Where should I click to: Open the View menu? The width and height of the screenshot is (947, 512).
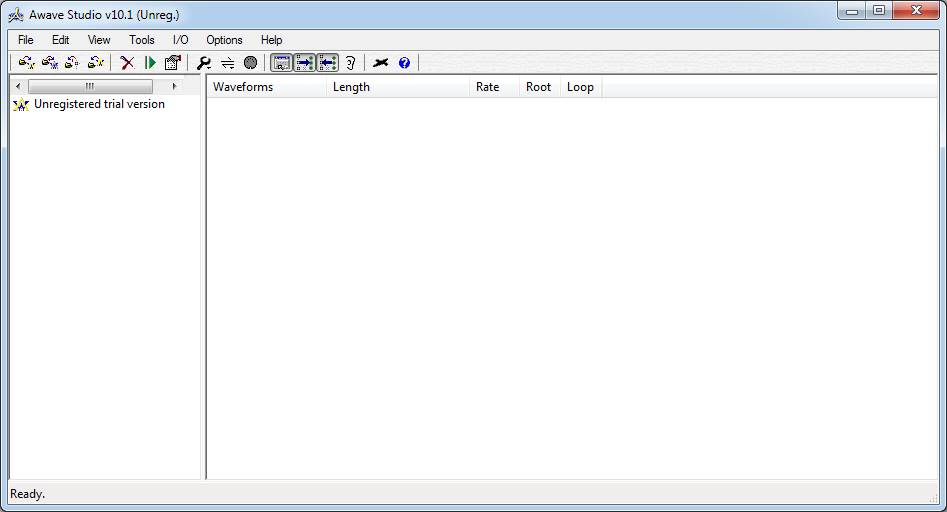point(99,40)
